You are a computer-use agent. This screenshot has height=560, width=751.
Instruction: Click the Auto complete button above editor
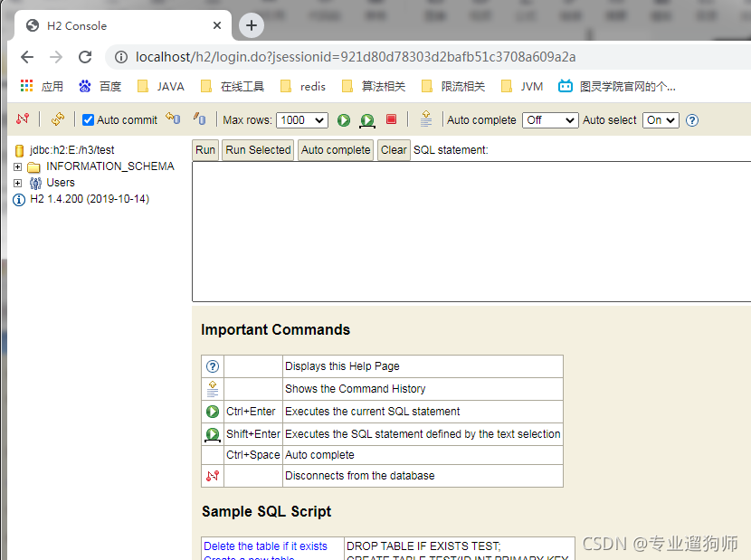point(336,150)
